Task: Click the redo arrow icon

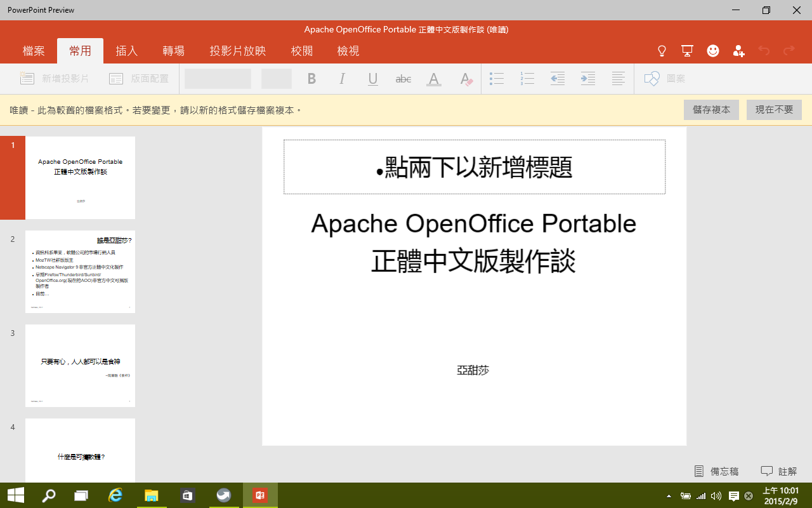Action: [789, 51]
